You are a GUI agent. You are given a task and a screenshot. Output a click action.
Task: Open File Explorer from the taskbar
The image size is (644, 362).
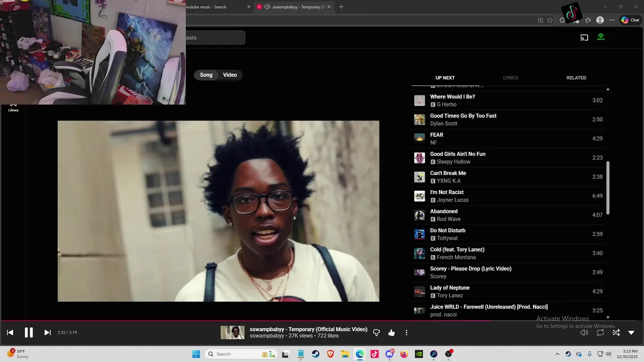[x=345, y=354]
